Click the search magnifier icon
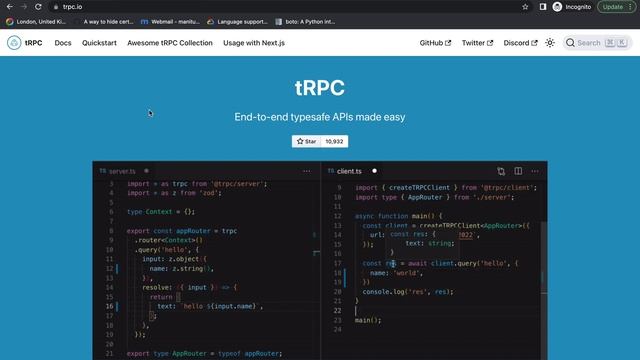640x360 pixels. point(570,43)
